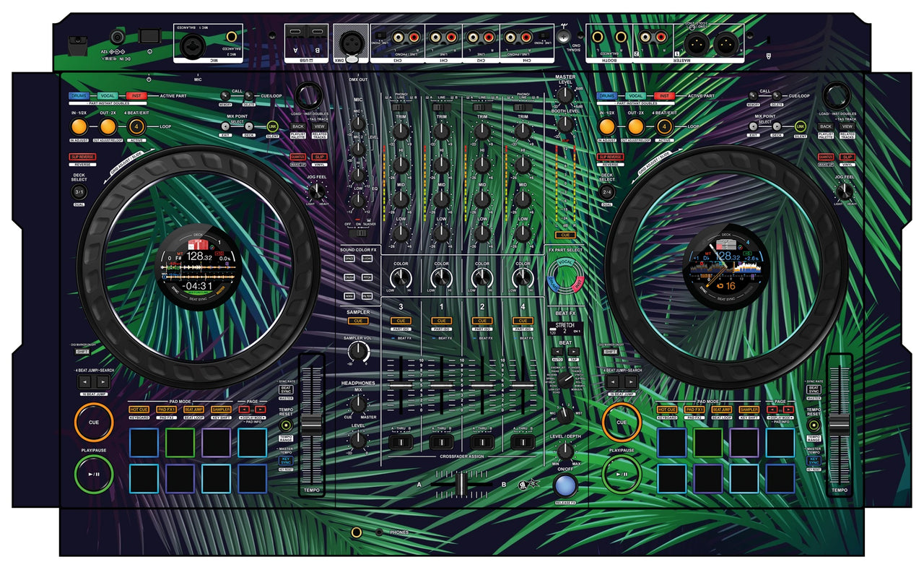
Task: Click the left jog wheel center display
Action: 198,269
